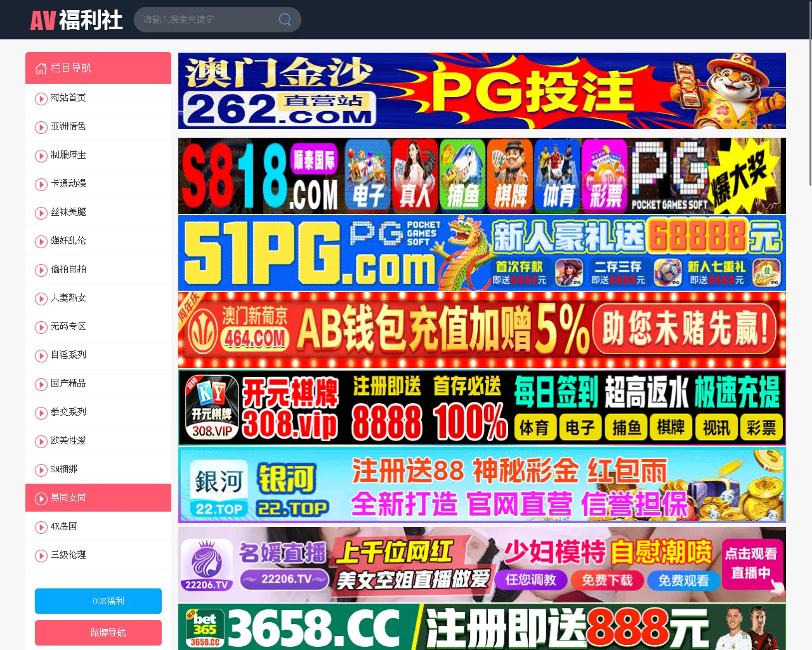Open the highlighted 男同女同 category
The image size is (812, 650).
(x=98, y=498)
